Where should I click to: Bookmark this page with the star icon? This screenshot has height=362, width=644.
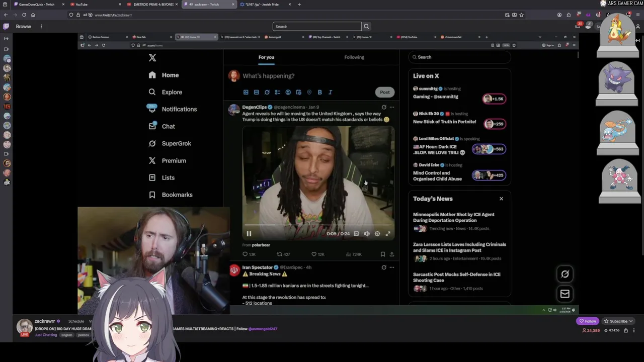point(521,15)
